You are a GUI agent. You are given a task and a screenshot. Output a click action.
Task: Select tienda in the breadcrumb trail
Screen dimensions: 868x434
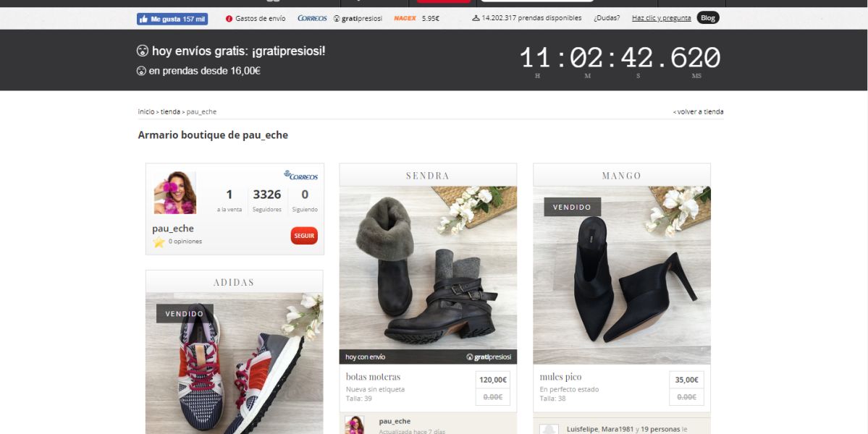coord(172,111)
